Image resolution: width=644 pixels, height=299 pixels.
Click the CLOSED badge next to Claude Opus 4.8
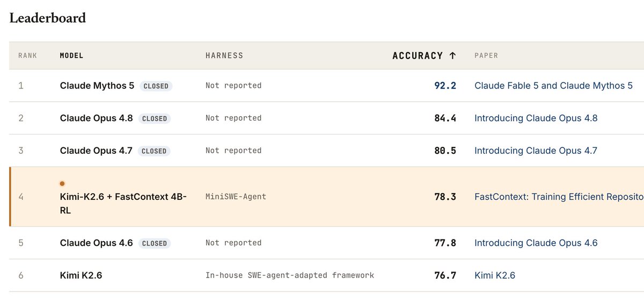(x=155, y=118)
